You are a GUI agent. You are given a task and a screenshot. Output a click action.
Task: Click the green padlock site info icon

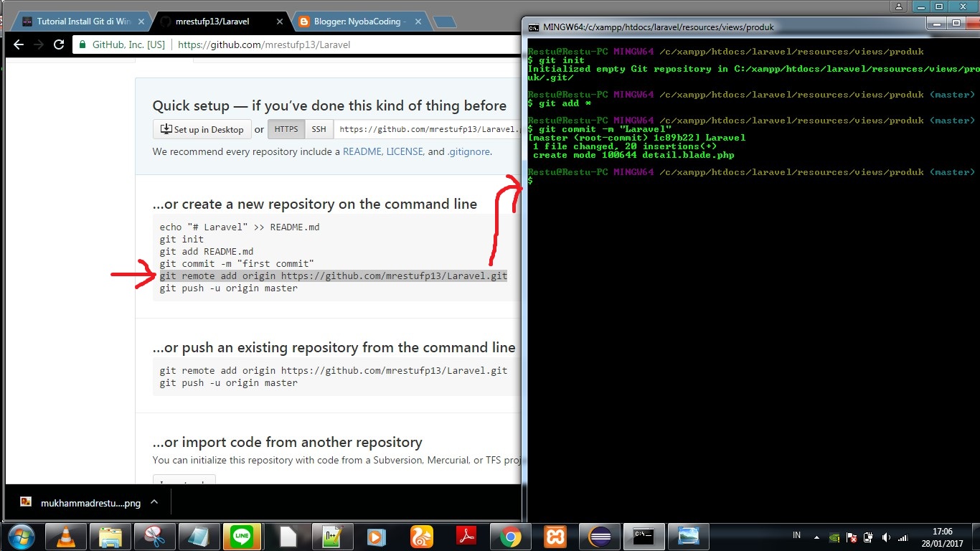(83, 44)
